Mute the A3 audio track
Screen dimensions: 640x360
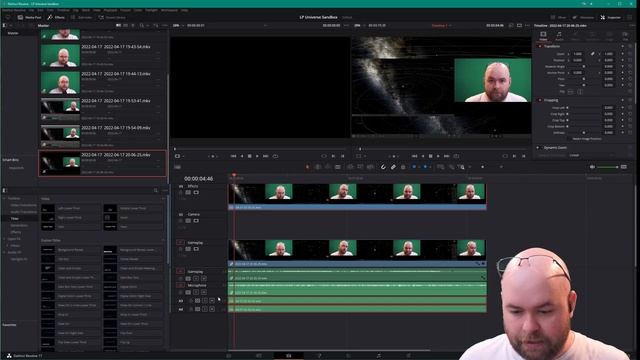pyautogui.click(x=212, y=300)
